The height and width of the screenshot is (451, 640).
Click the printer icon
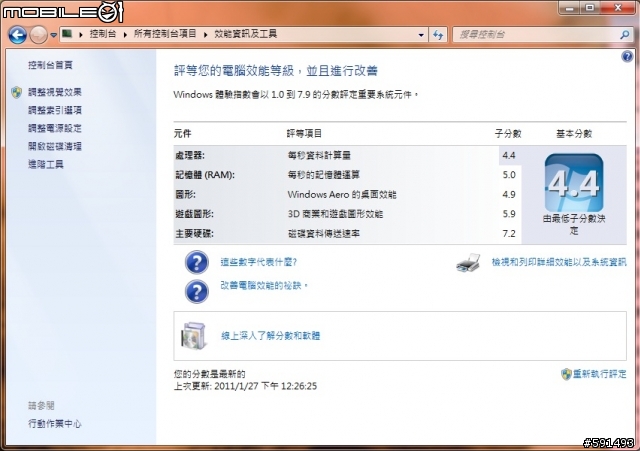pos(468,262)
